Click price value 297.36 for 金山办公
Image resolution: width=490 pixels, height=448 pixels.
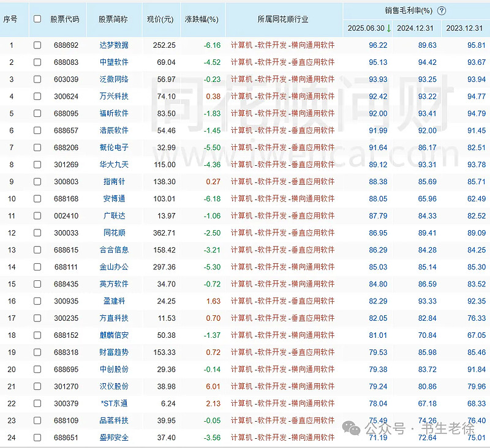click(164, 267)
